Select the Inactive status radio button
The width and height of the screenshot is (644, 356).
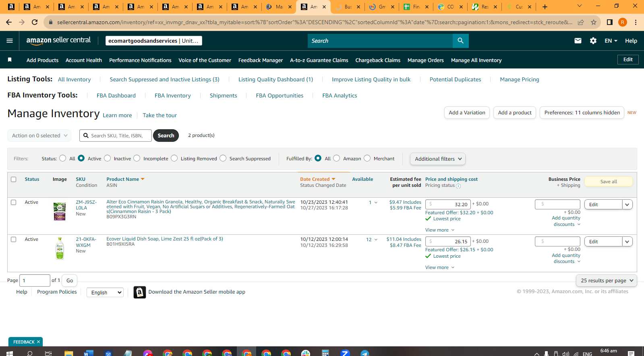tap(108, 158)
